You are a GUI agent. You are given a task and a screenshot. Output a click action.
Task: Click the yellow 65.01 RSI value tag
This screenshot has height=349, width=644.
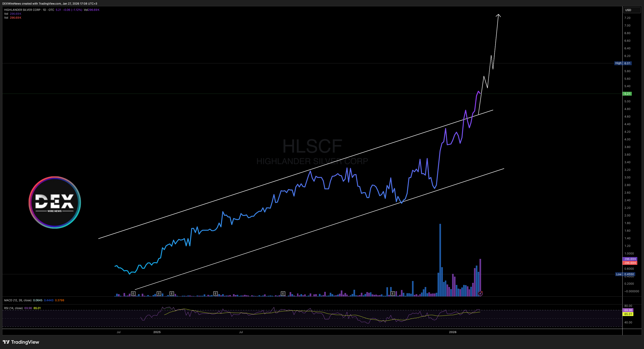point(628,314)
